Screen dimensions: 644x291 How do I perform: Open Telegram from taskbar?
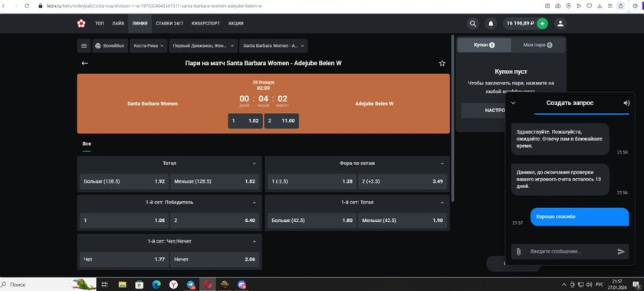pyautogui.click(x=191, y=284)
